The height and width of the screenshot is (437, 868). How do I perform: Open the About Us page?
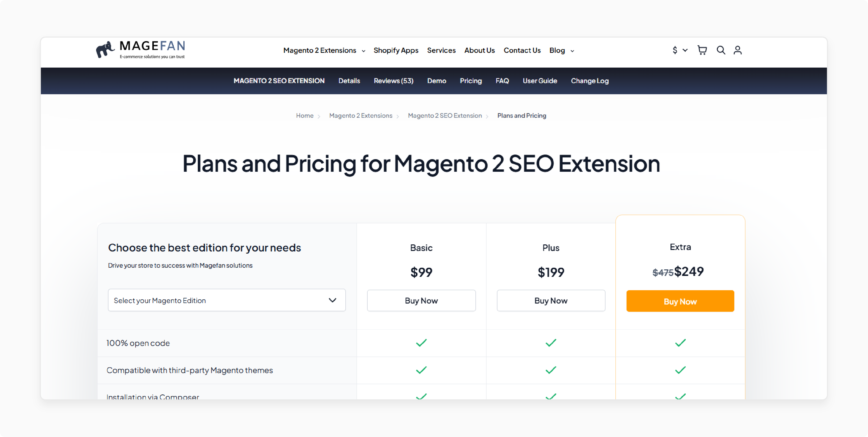[x=480, y=50]
